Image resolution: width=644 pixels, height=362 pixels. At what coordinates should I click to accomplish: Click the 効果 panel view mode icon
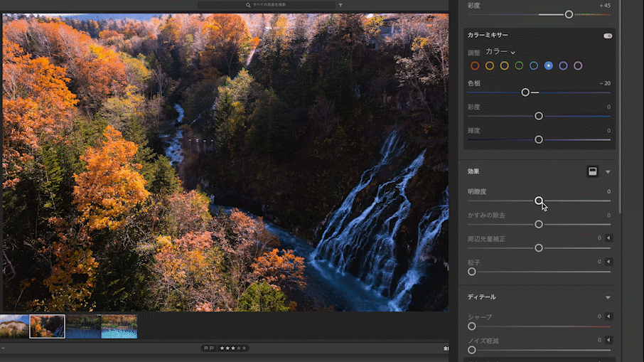pyautogui.click(x=593, y=171)
